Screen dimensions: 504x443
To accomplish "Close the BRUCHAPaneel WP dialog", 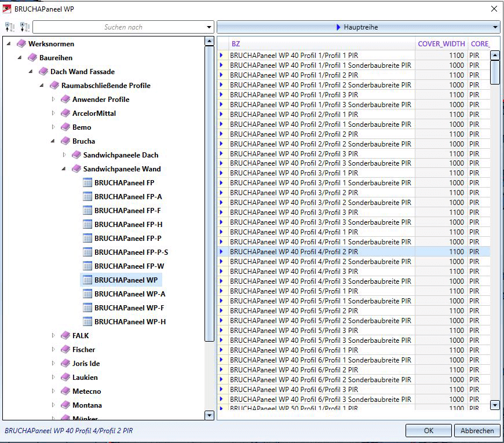I will [x=494, y=9].
